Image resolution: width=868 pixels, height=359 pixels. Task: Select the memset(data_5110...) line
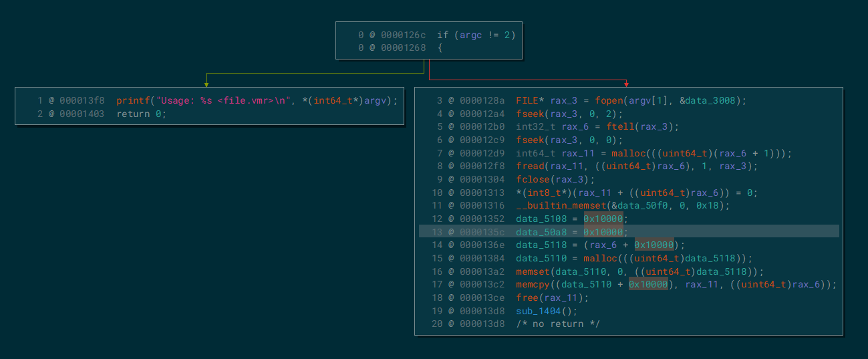(x=639, y=271)
